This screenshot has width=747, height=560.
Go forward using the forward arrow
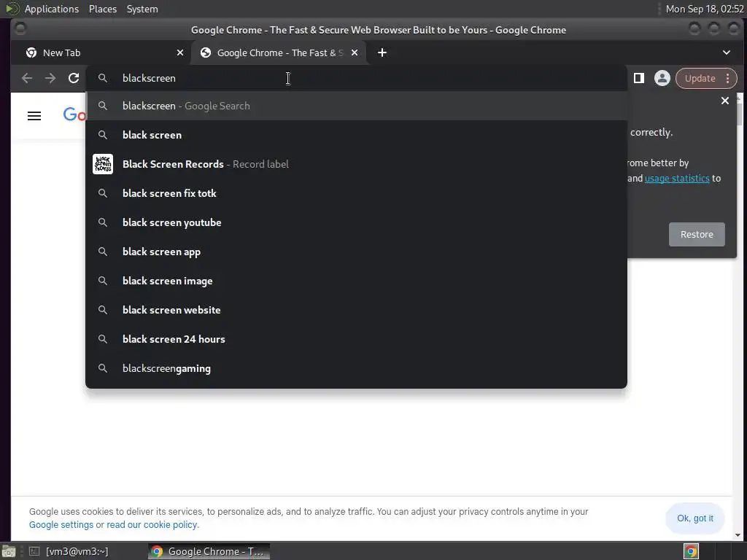50,78
